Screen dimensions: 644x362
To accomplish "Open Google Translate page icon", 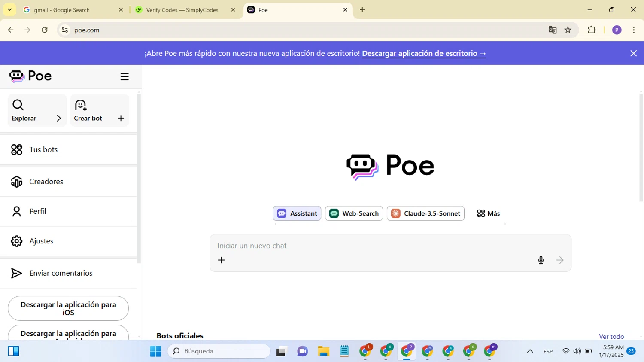I will (553, 30).
